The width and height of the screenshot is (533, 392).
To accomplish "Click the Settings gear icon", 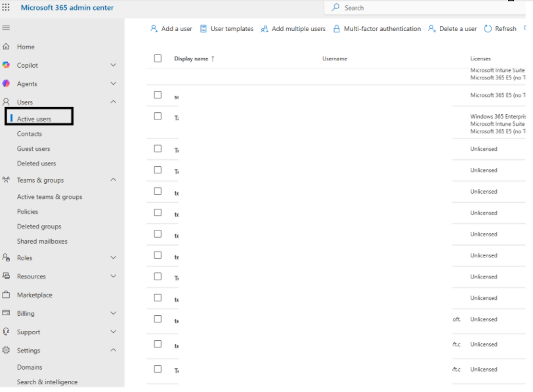I will (6, 350).
